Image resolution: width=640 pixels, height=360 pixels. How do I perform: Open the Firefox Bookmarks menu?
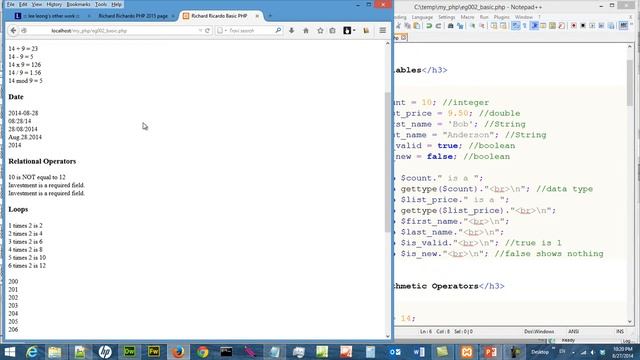tap(78, 4)
